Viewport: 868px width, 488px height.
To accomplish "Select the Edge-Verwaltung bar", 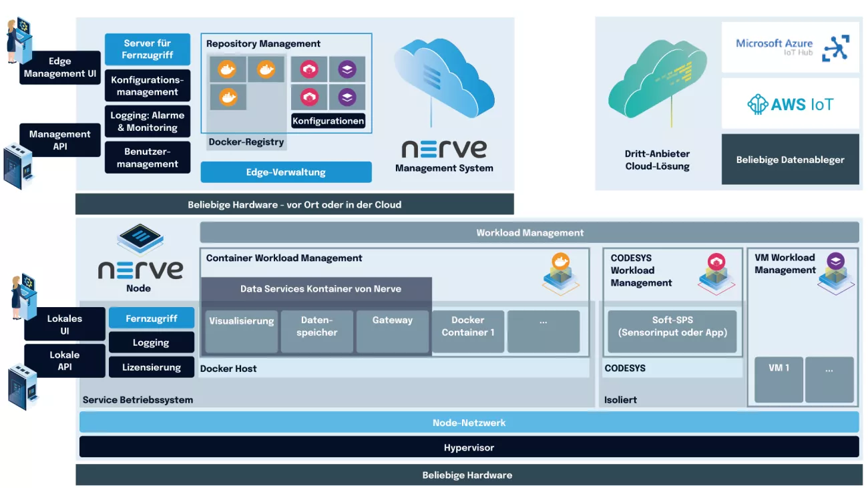I will (286, 172).
